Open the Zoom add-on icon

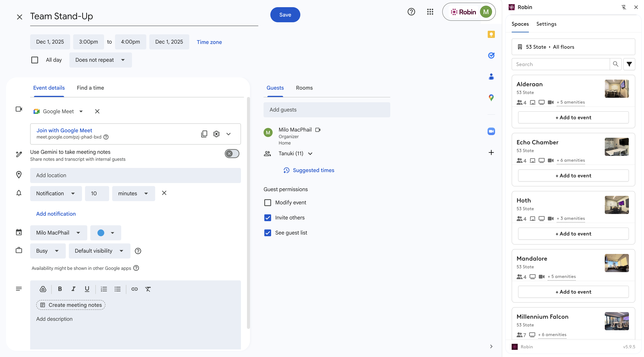491,131
